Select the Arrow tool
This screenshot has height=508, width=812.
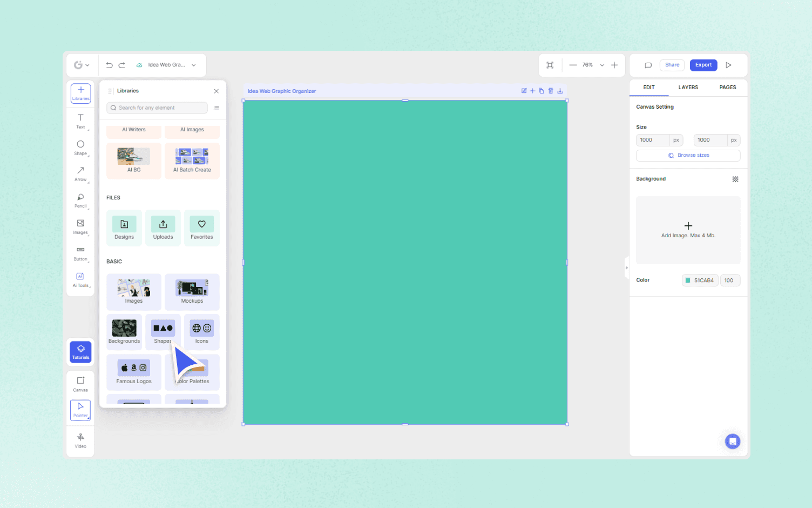tap(80, 174)
